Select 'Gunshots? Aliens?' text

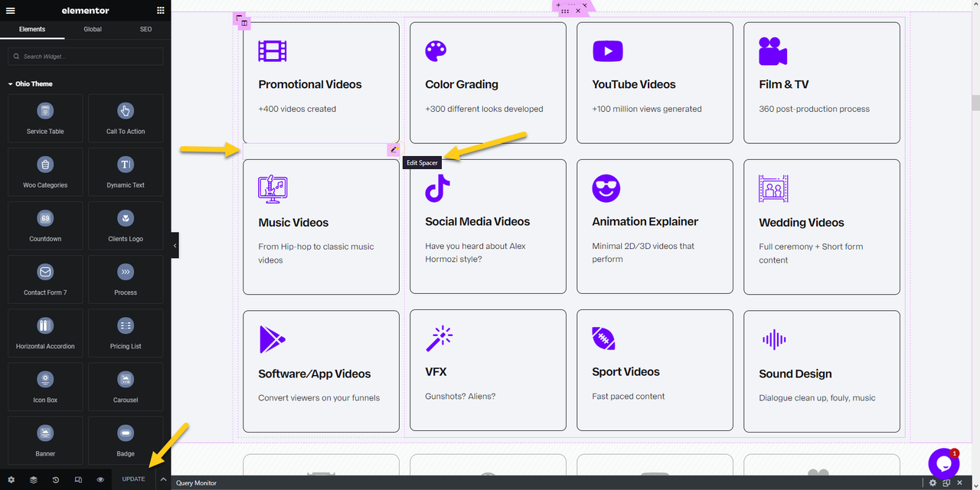click(460, 396)
